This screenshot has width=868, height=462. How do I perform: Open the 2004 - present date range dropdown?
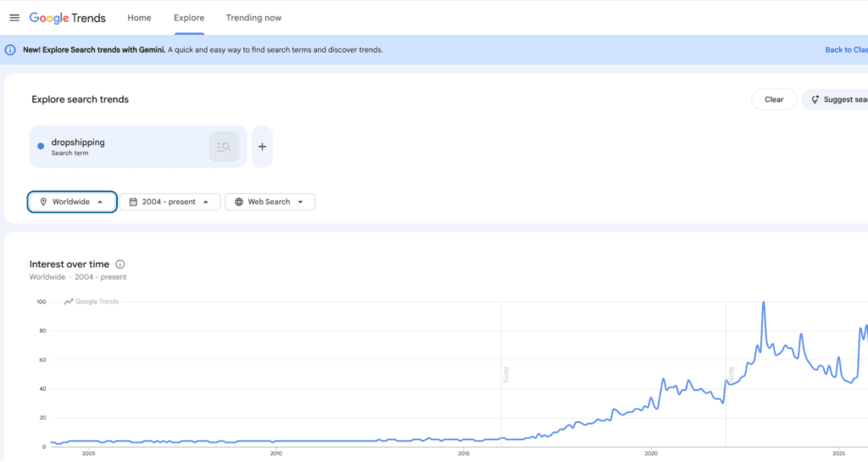(170, 202)
